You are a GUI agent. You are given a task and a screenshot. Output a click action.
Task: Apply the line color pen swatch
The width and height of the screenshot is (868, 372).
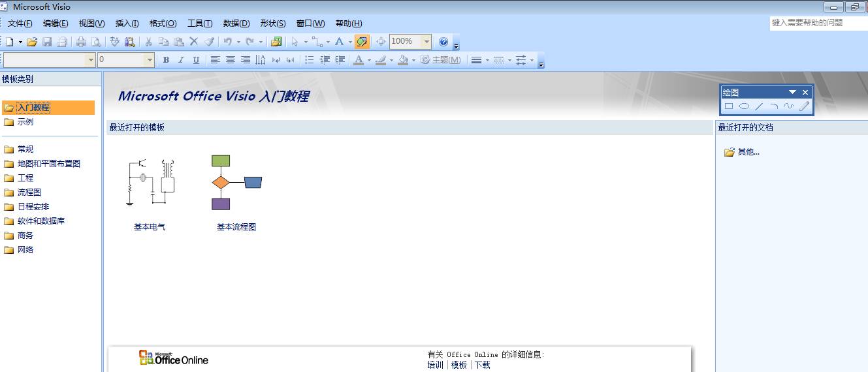tap(380, 60)
